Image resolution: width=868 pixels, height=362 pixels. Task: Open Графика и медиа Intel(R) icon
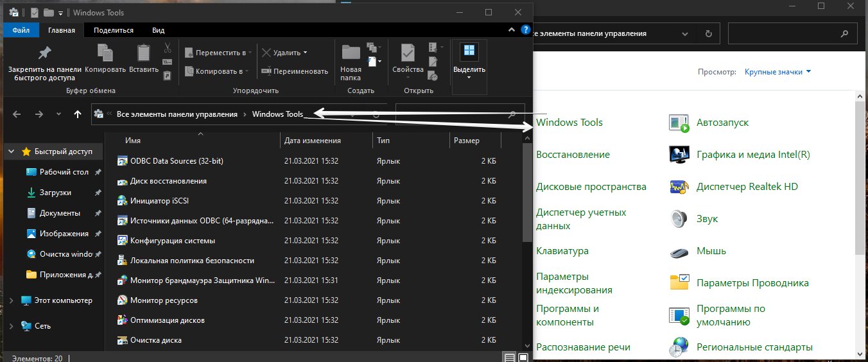[x=679, y=155]
